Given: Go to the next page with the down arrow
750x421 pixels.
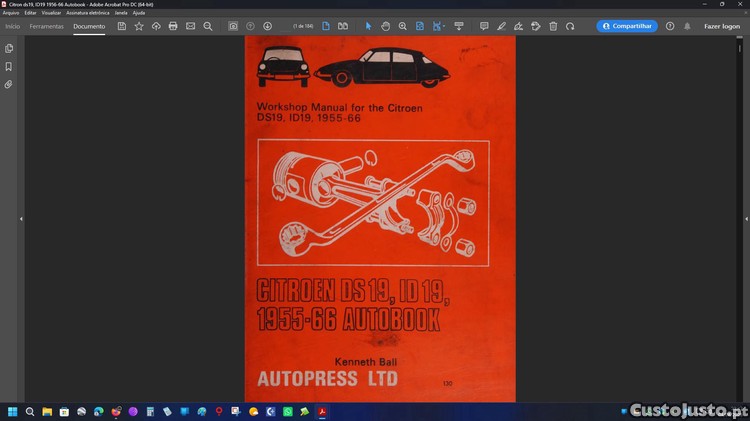Looking at the screenshot, I should tap(267, 26).
